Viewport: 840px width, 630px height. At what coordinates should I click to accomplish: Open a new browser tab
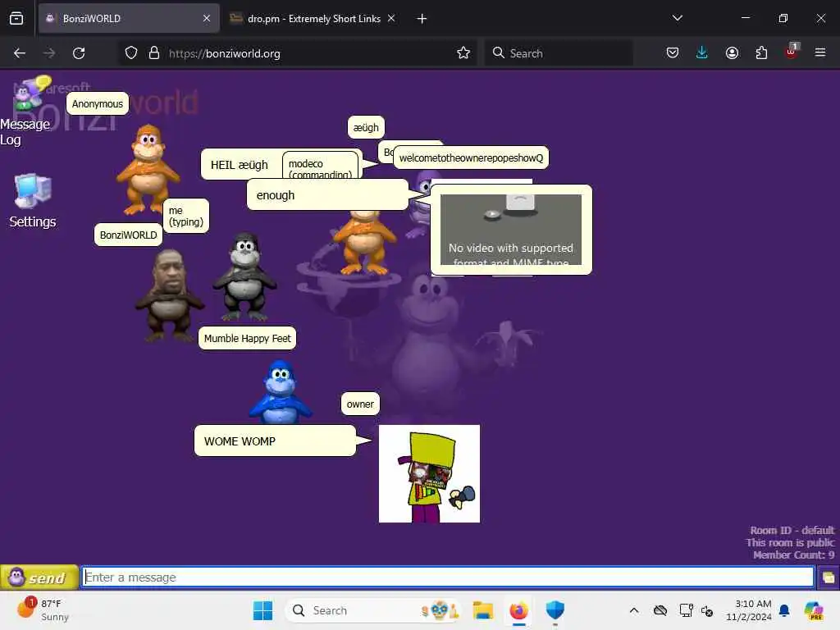click(422, 19)
